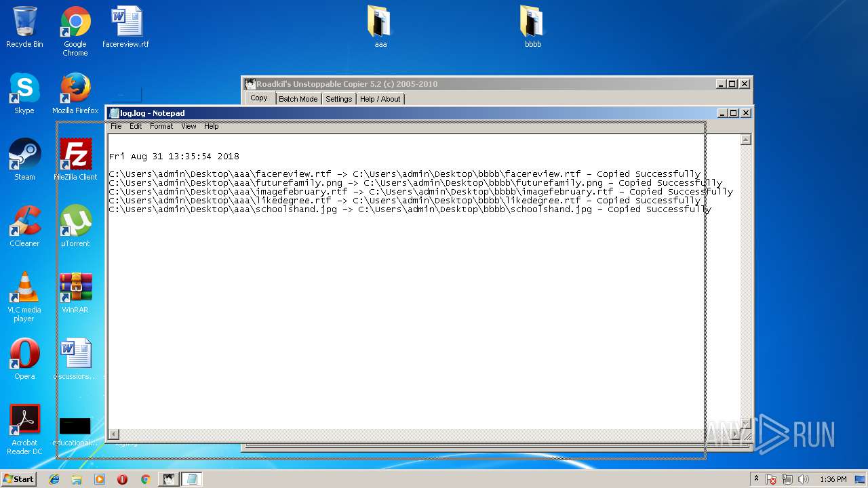The image size is (868, 488).
Task: Open VLC media player shortcut
Action: coord(24,297)
